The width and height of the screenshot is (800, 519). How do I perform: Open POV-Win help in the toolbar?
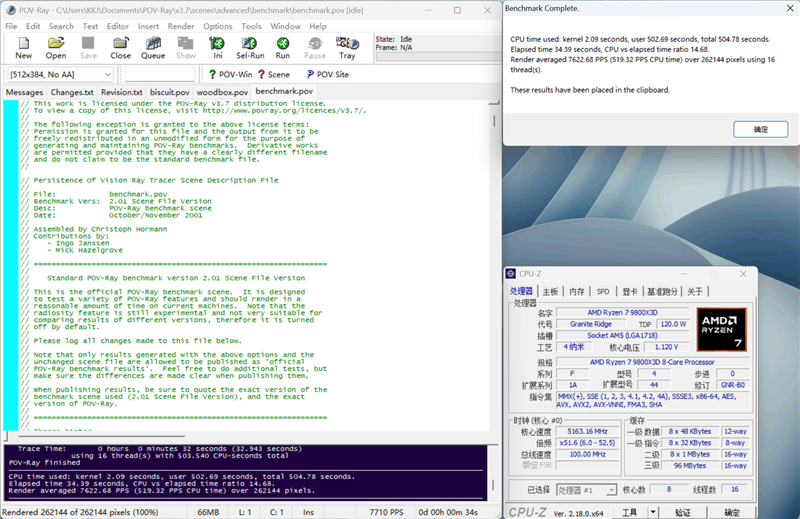[232, 74]
